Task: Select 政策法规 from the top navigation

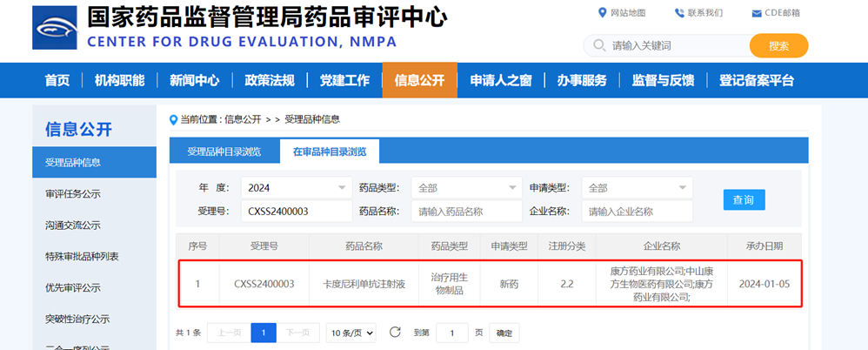Action: (270, 81)
